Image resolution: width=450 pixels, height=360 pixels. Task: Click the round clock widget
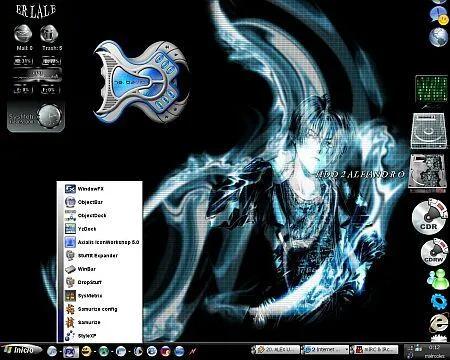tap(50, 116)
